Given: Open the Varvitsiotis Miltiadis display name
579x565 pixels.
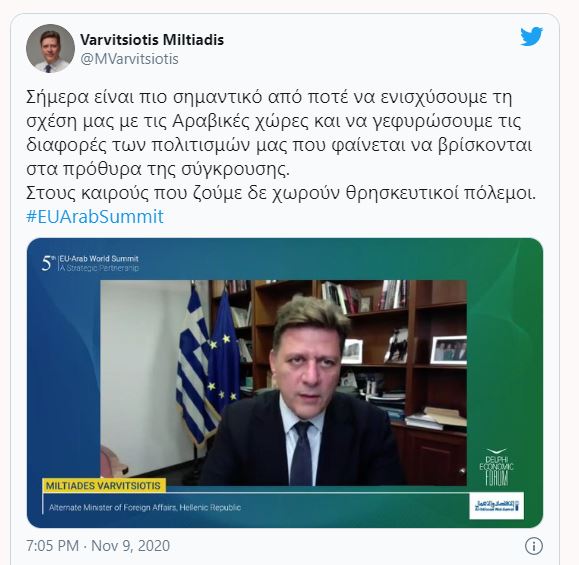Looking at the screenshot, I should click(152, 40).
